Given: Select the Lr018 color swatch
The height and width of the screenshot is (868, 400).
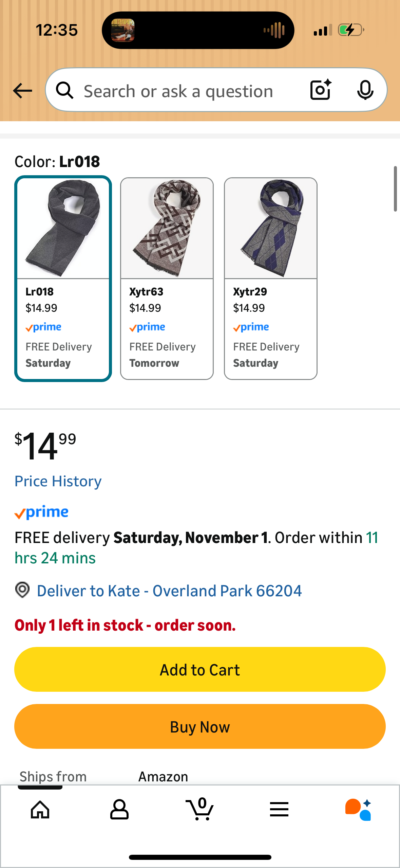Looking at the screenshot, I should click(x=63, y=278).
